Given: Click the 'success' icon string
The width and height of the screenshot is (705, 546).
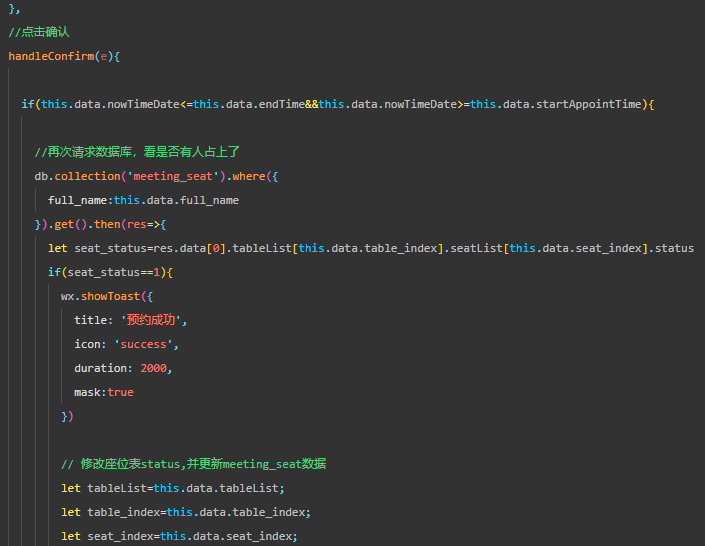Looking at the screenshot, I should pyautogui.click(x=143, y=345).
